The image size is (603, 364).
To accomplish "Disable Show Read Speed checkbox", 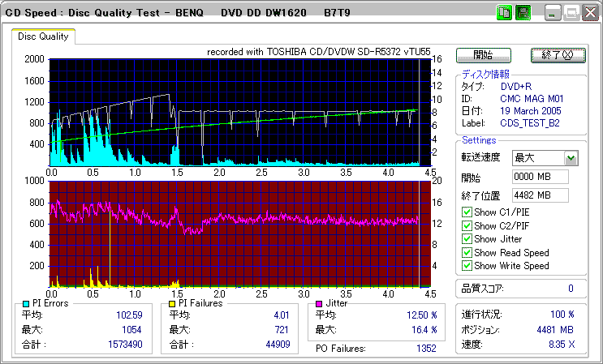I will (x=467, y=253).
